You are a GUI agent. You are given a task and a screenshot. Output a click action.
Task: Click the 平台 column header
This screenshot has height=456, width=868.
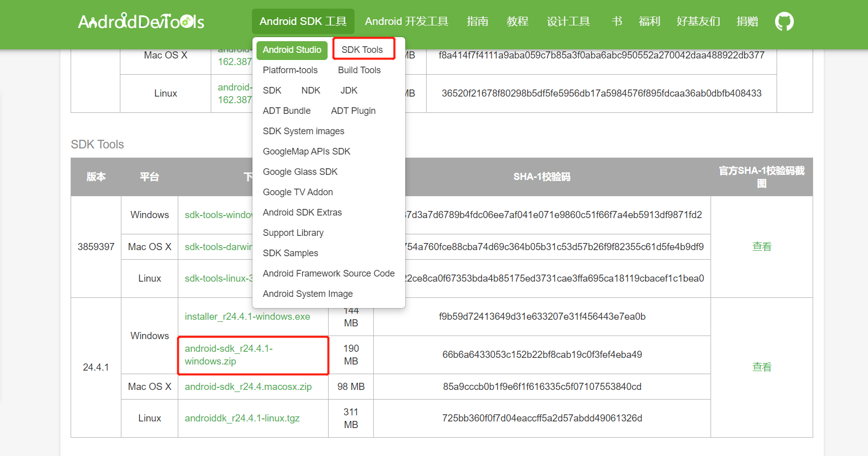pos(149,177)
